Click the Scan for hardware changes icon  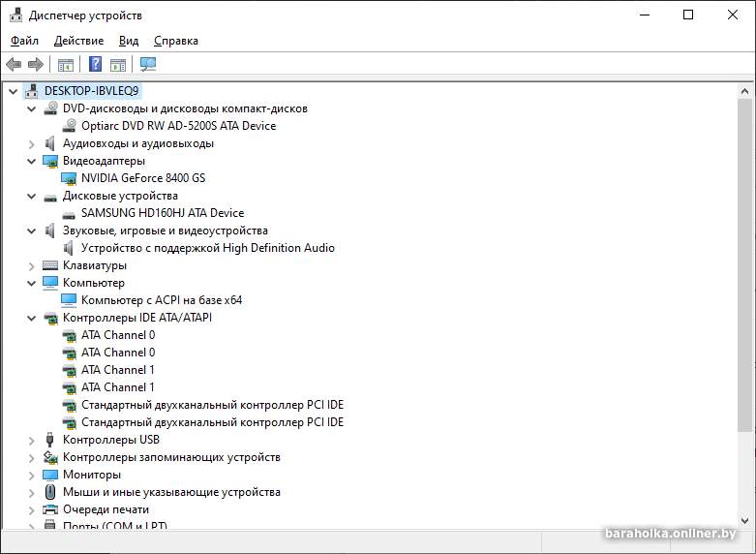pyautogui.click(x=148, y=64)
